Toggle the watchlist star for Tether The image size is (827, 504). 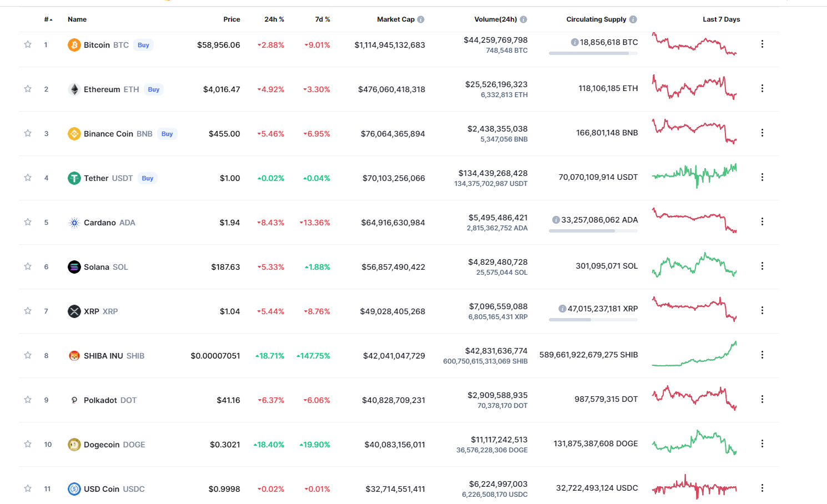tap(28, 178)
